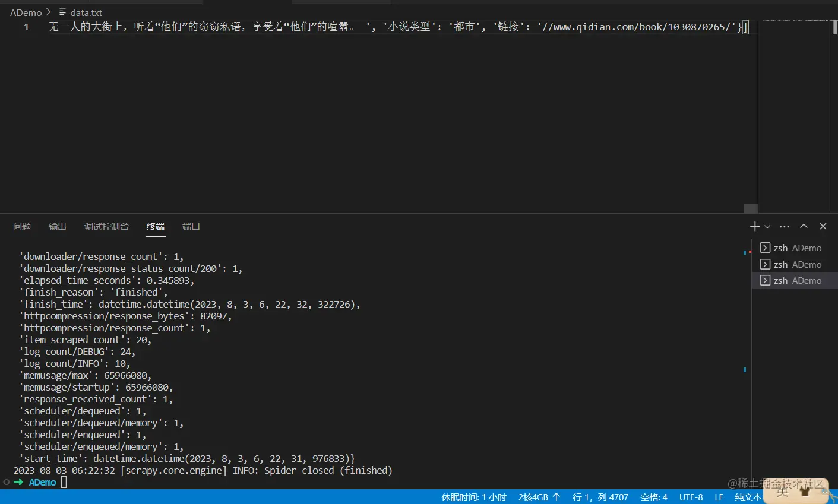Change indentation via 空格: 4
The width and height of the screenshot is (838, 504).
pyautogui.click(x=654, y=497)
